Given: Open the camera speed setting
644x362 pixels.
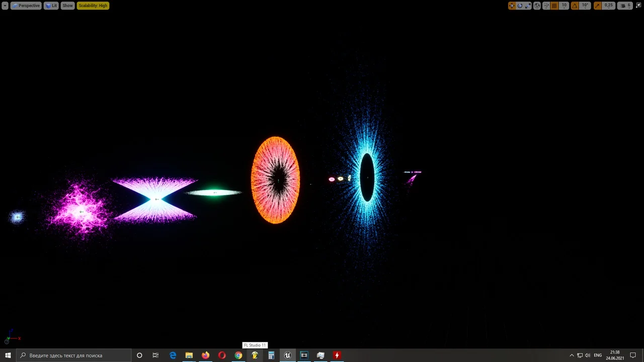Looking at the screenshot, I should [x=625, y=6].
